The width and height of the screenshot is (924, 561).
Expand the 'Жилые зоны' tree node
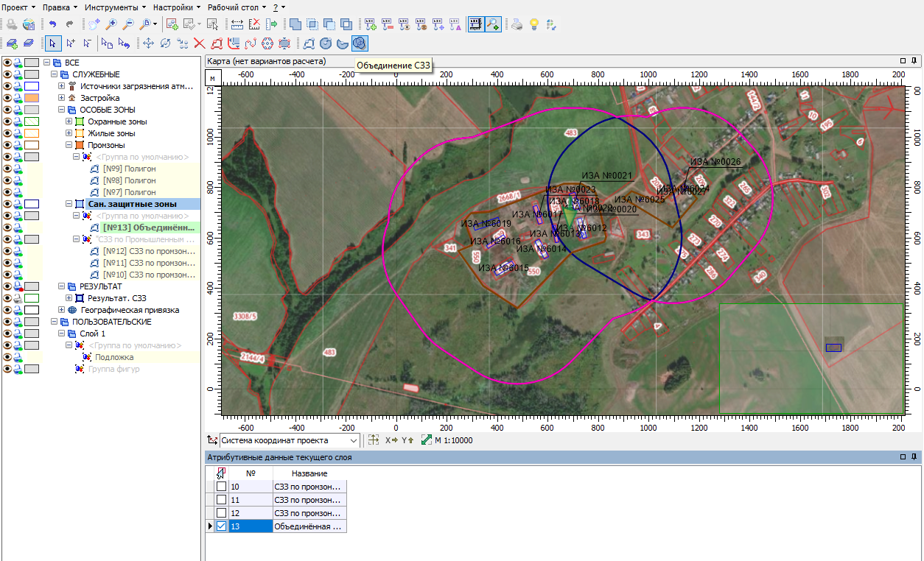click(69, 133)
